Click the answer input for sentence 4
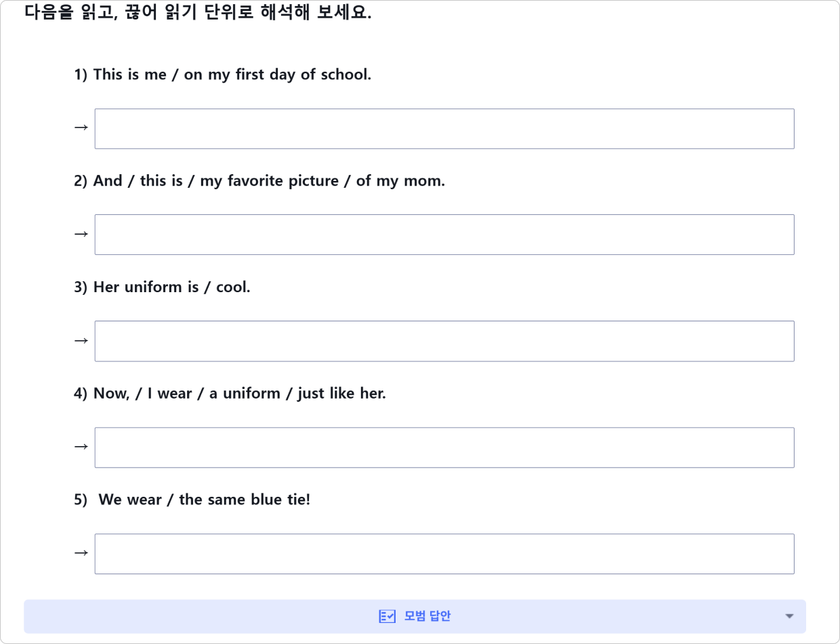This screenshot has height=644, width=840. 444,447
